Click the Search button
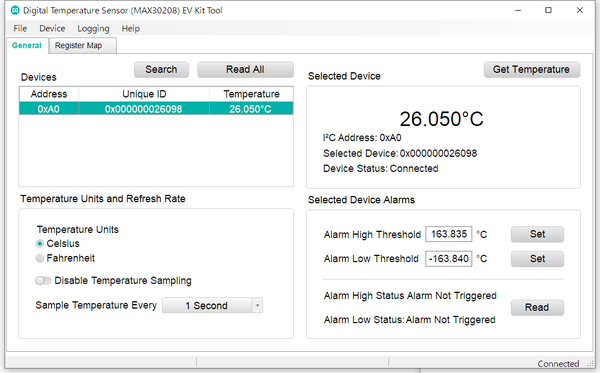The height and width of the screenshot is (373, 600). 161,70
